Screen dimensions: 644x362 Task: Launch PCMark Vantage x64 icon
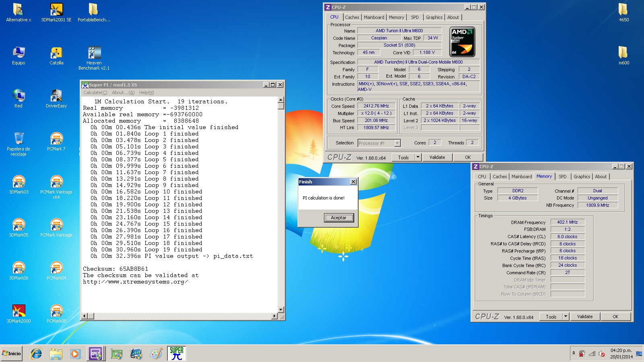(56, 187)
